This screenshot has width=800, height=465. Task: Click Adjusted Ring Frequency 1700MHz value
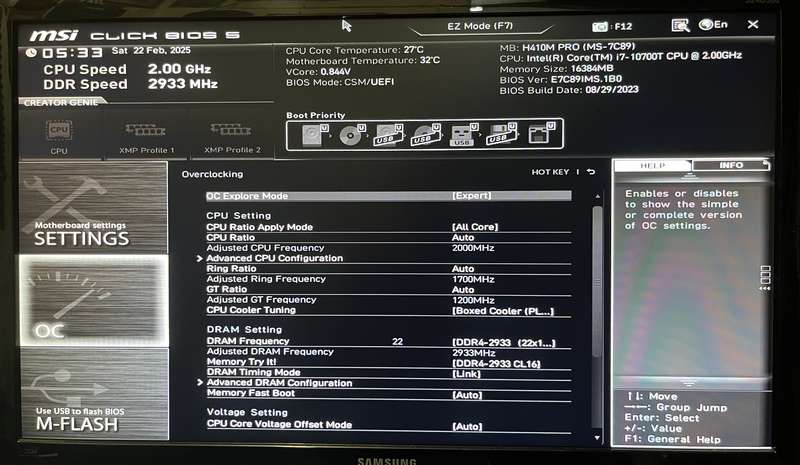click(x=473, y=279)
